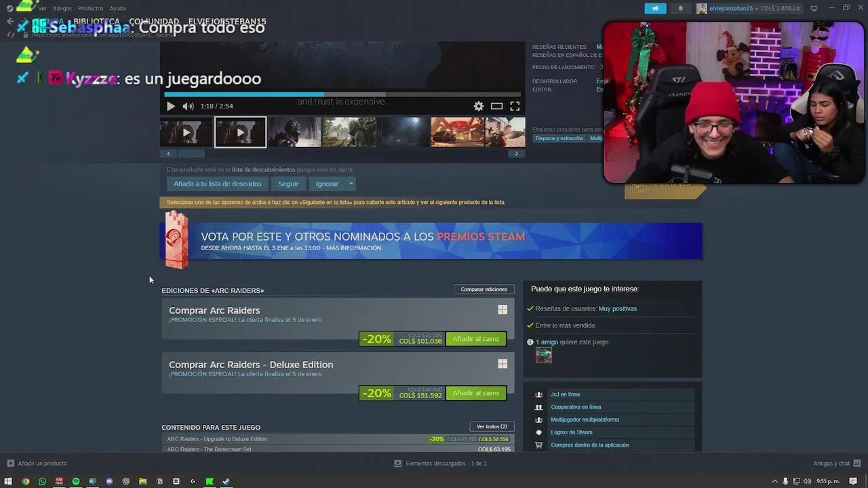
Task: Switch trailer to theater mode icon
Action: click(x=497, y=106)
